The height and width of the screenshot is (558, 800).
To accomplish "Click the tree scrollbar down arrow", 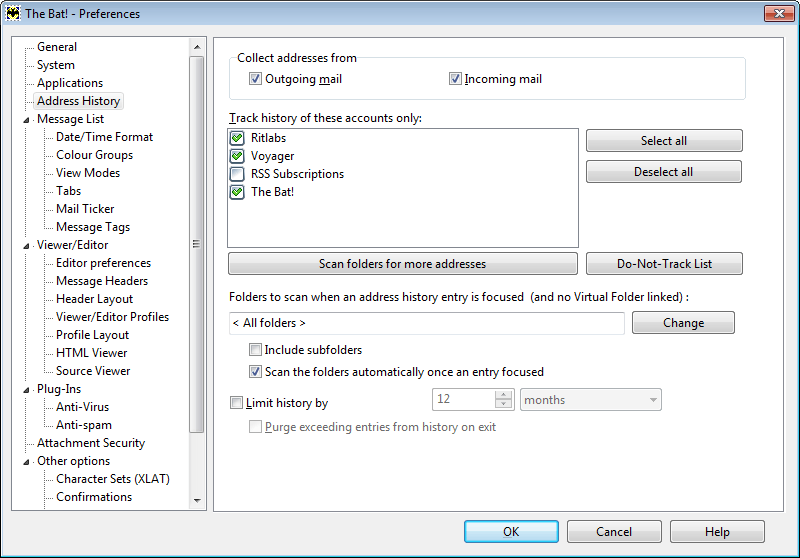I will (197, 500).
